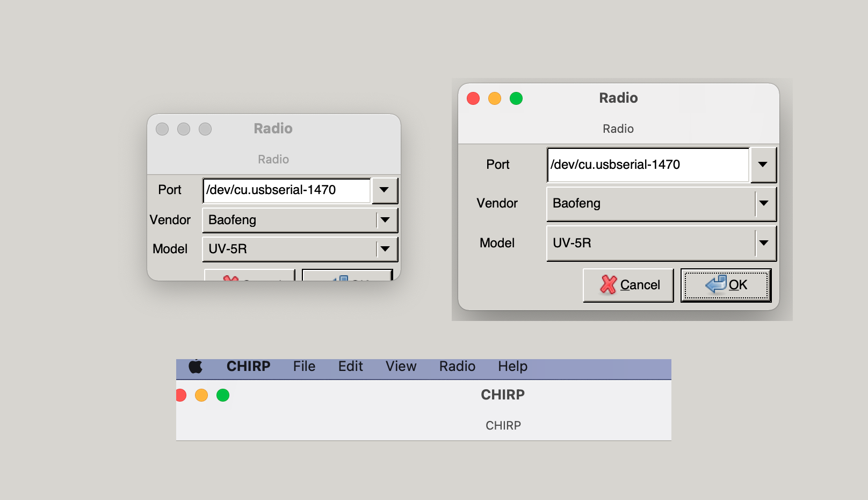Click the CHIRP main window title text

503,395
